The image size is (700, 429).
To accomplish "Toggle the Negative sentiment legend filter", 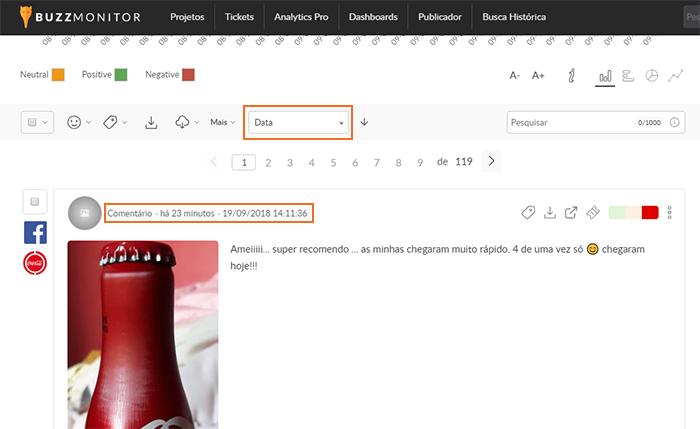I will (188, 75).
